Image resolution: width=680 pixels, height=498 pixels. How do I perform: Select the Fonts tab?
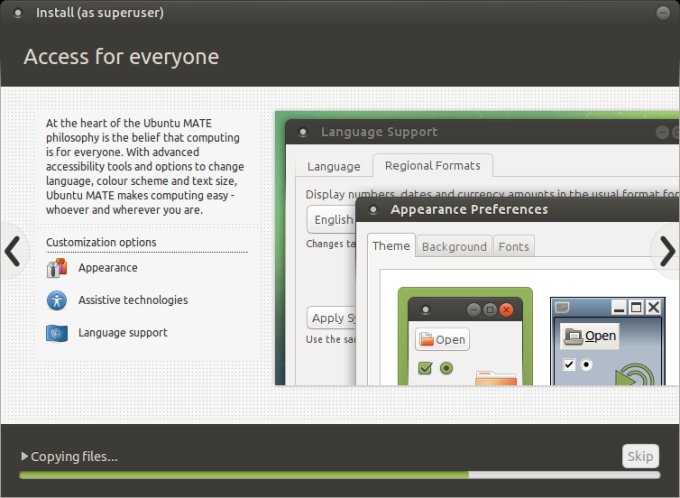coord(514,246)
